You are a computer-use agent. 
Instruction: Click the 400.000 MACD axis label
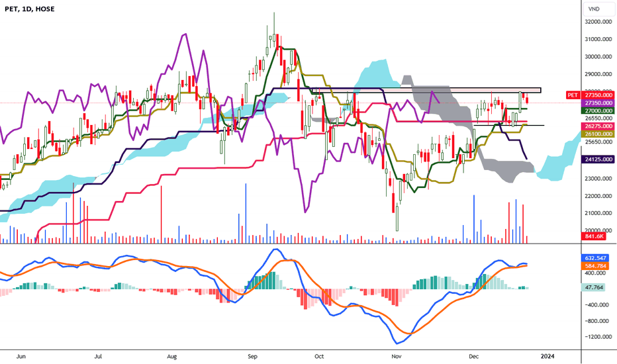click(596, 273)
